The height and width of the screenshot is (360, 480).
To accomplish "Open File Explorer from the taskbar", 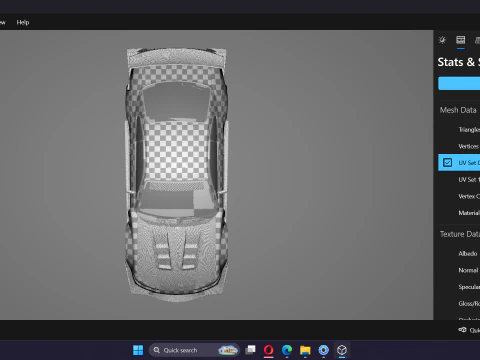I will (x=305, y=350).
